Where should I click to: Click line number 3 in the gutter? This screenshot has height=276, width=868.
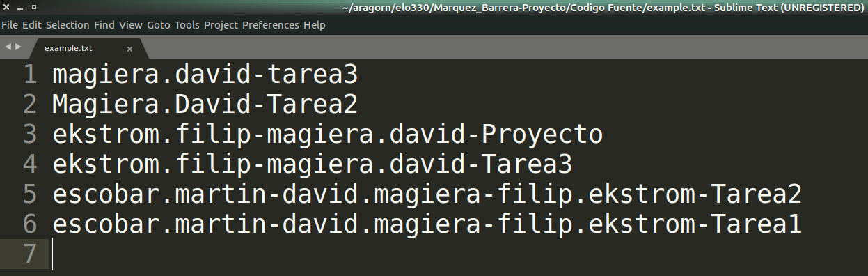click(30, 135)
